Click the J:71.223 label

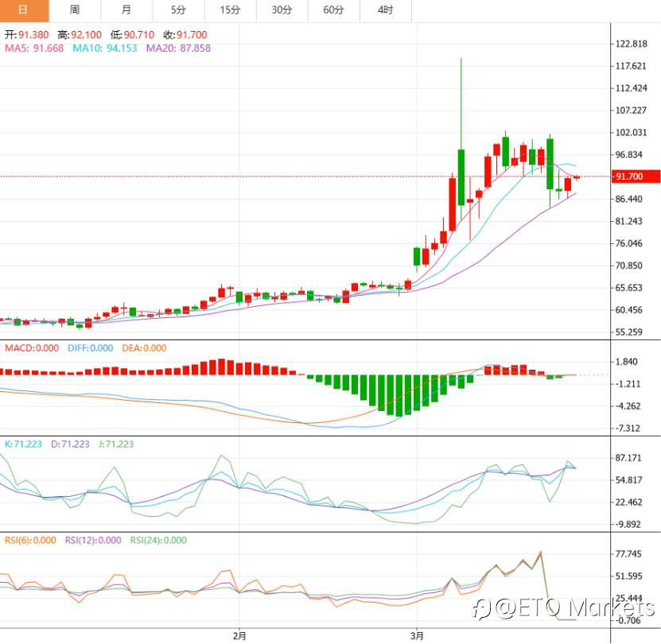click(116, 444)
